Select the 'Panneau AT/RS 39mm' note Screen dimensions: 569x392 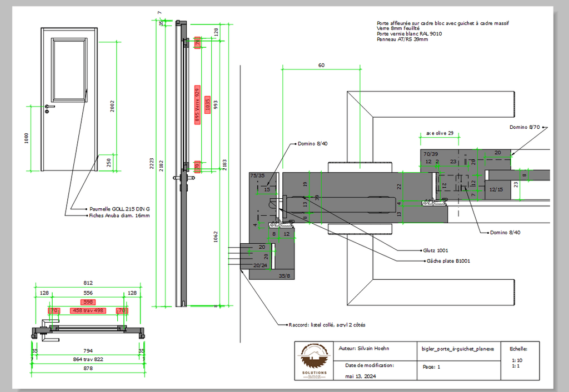[x=402, y=39]
